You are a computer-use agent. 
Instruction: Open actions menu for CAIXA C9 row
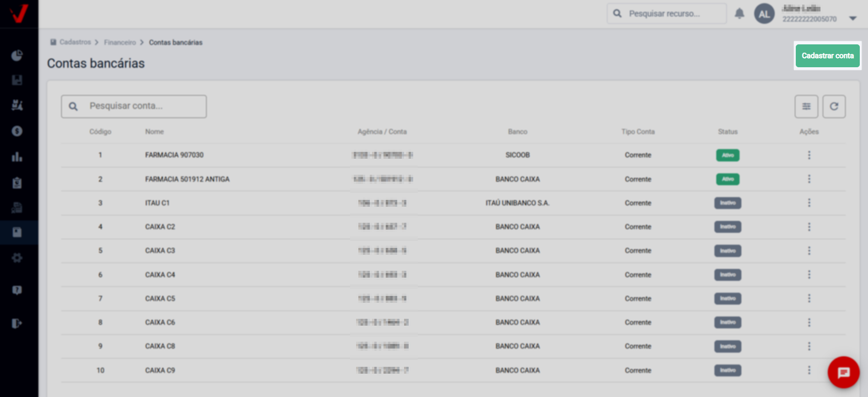click(x=809, y=370)
